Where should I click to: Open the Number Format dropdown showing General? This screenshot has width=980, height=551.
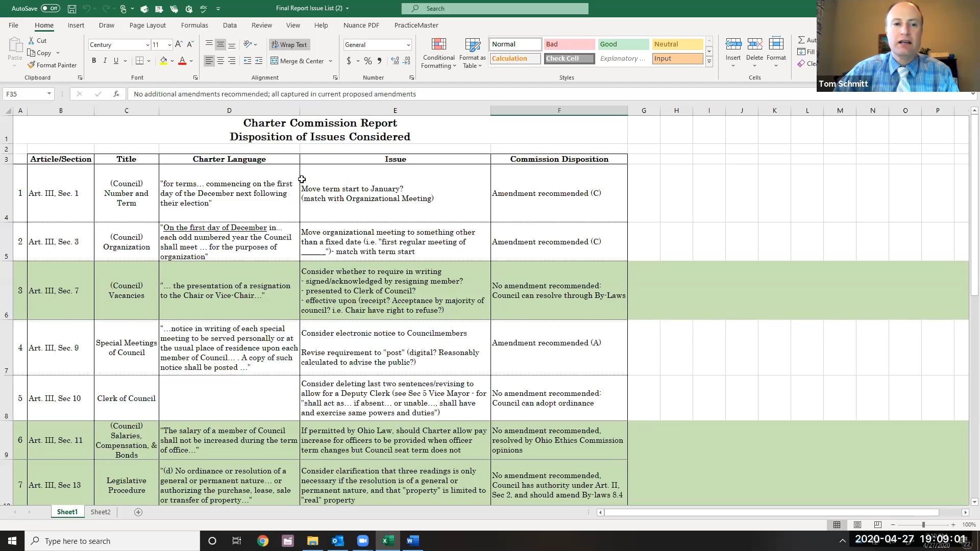(x=408, y=45)
